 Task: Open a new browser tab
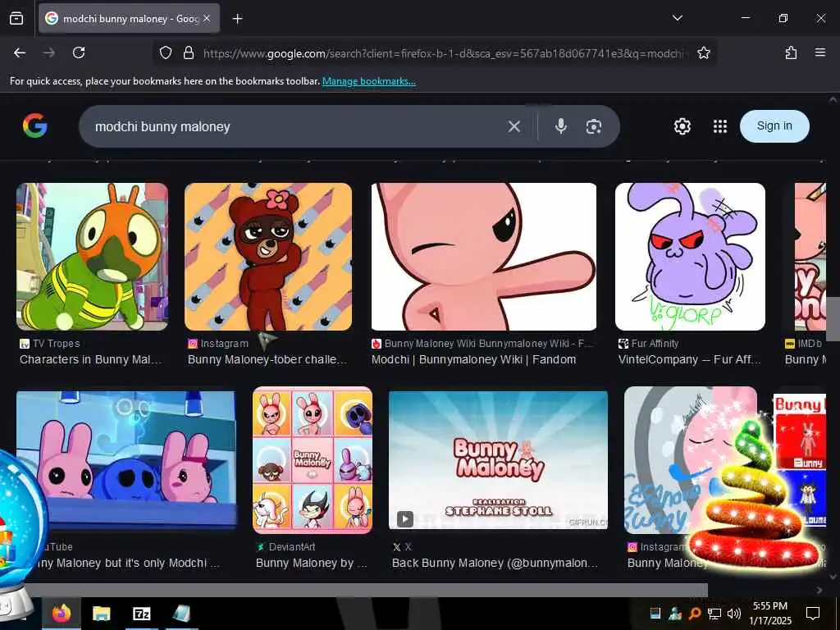[237, 19]
